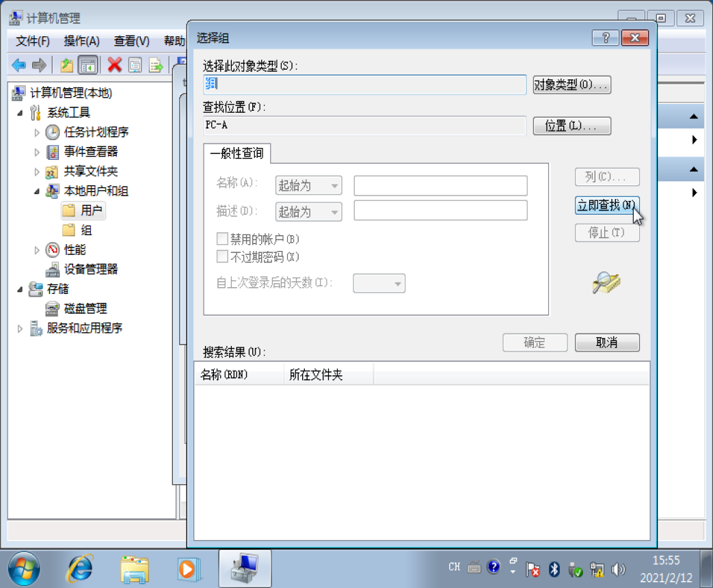Select 性能 in tree

[75, 250]
